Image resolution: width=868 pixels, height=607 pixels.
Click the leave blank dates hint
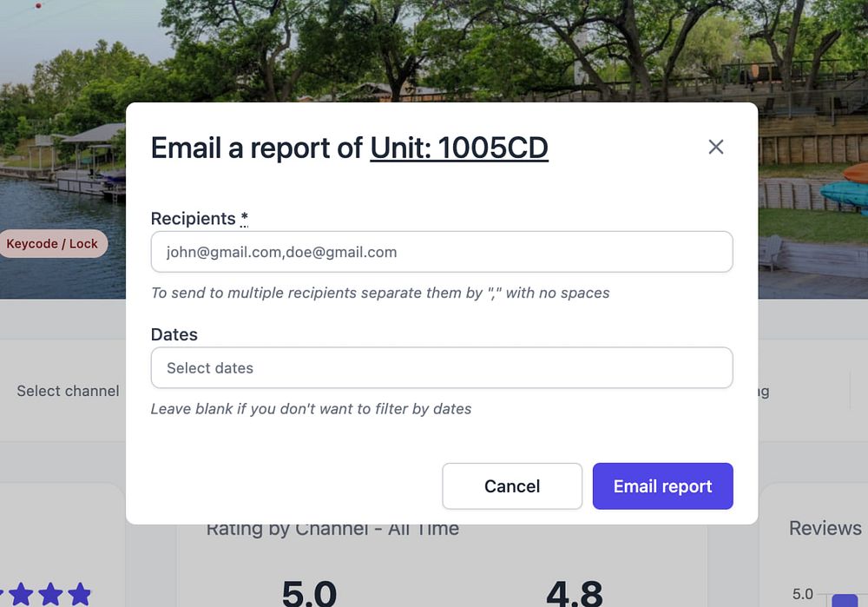(311, 408)
